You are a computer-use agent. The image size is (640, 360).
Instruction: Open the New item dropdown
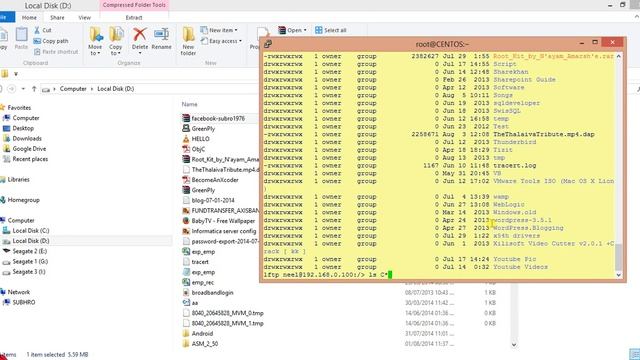tap(219, 30)
